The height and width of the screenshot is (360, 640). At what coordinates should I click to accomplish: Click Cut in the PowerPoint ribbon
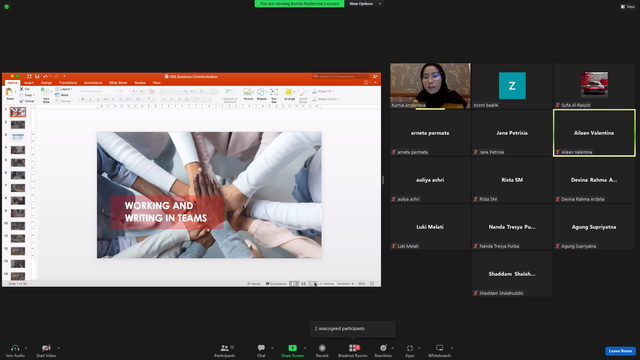pos(24,89)
